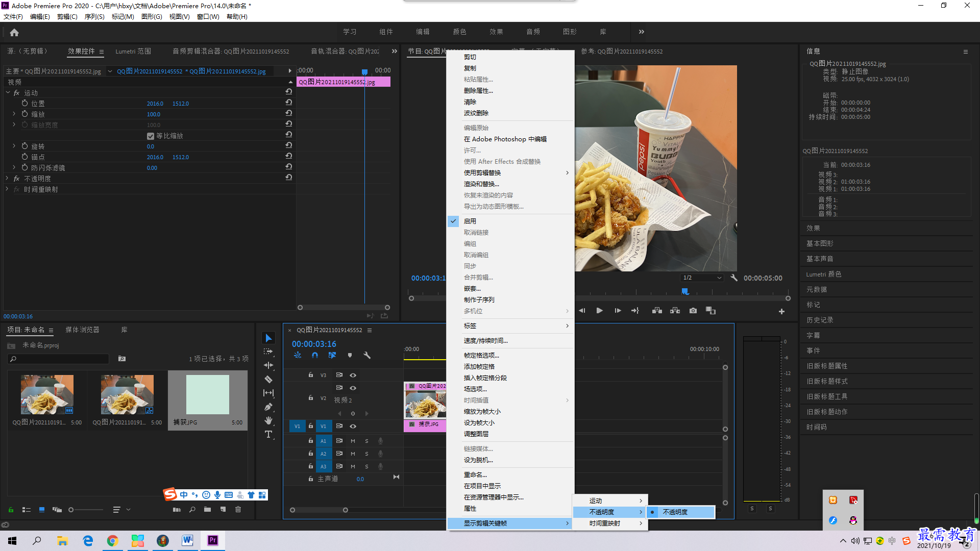The width and height of the screenshot is (980, 551).
Task: Open source panel overflow chevron
Action: click(394, 51)
